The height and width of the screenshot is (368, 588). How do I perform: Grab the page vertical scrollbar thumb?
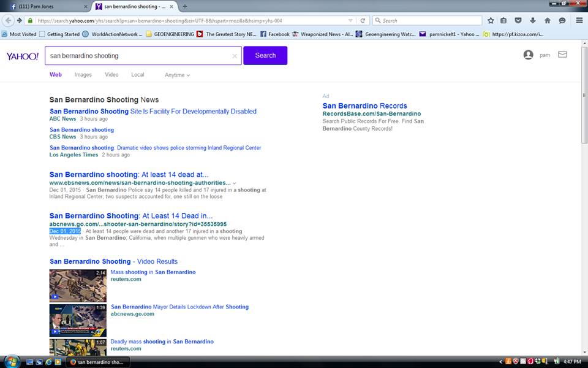[584, 94]
